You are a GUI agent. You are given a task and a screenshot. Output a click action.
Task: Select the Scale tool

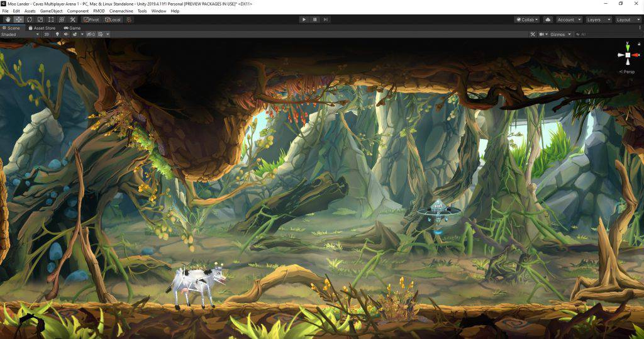(x=40, y=19)
